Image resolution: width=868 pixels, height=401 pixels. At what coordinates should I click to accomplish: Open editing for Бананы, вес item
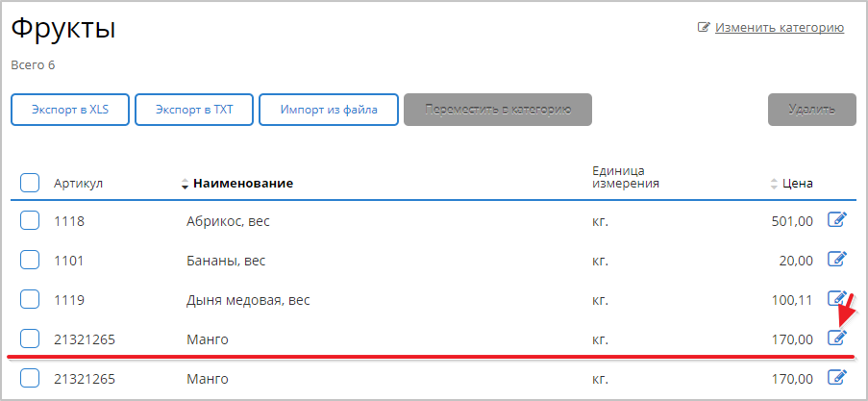pyautogui.click(x=837, y=260)
